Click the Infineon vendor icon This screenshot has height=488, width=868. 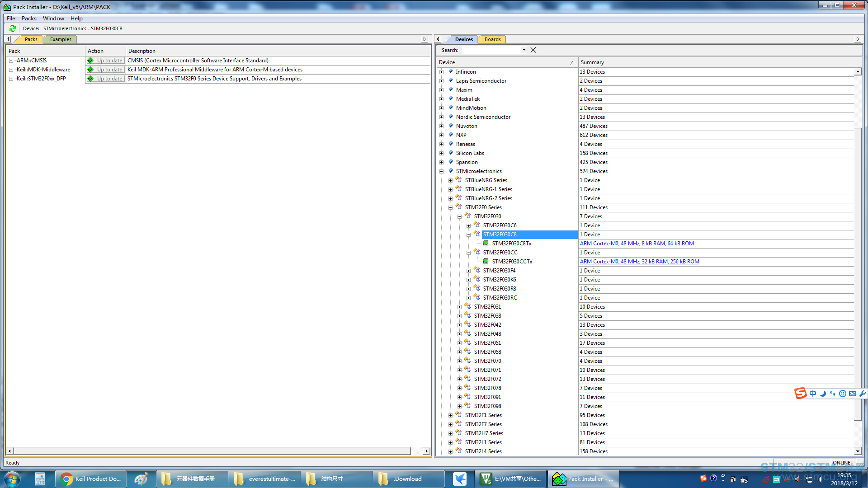point(451,71)
